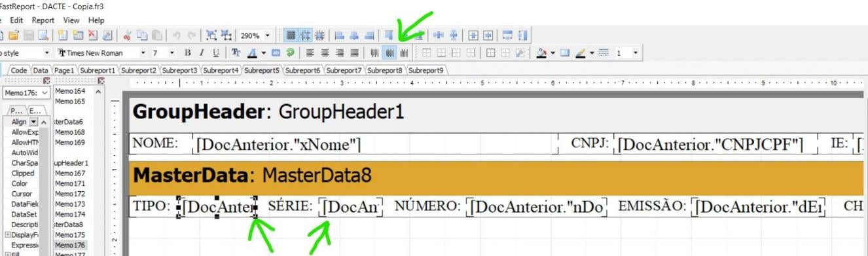Switch to the Subreport9 tab
This screenshot has width=868, height=256.
click(427, 70)
